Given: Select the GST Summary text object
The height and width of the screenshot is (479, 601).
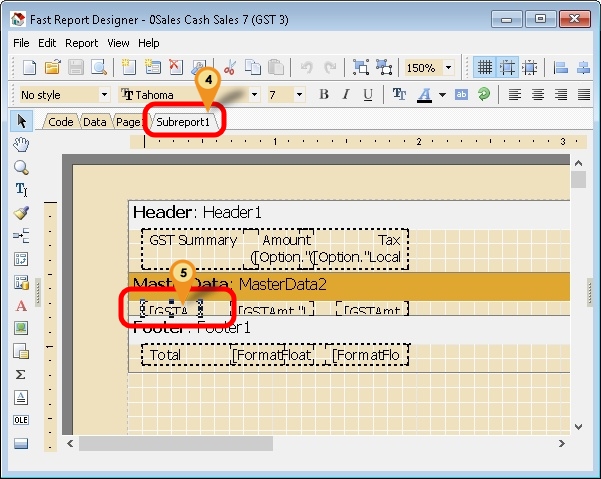Looking at the screenshot, I should coord(193,240).
